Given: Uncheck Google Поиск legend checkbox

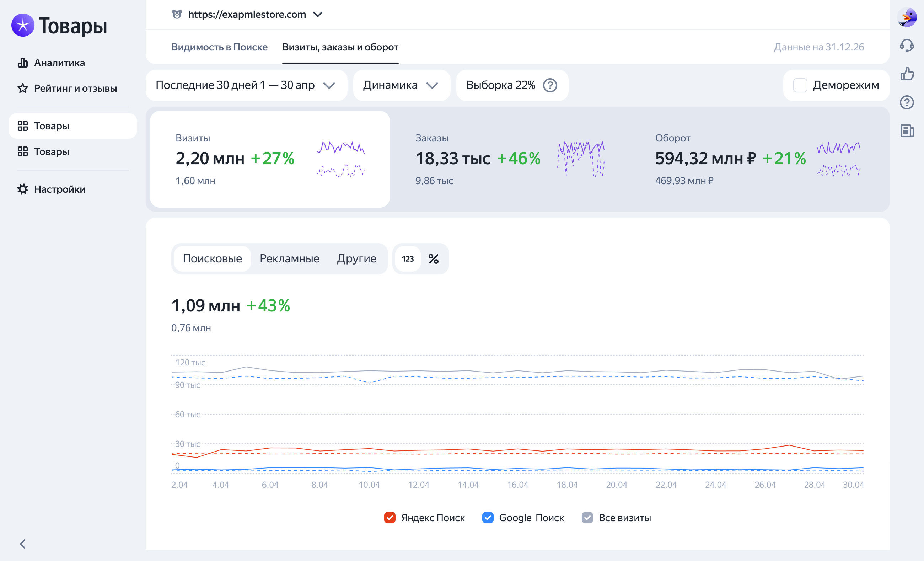Looking at the screenshot, I should coord(488,518).
